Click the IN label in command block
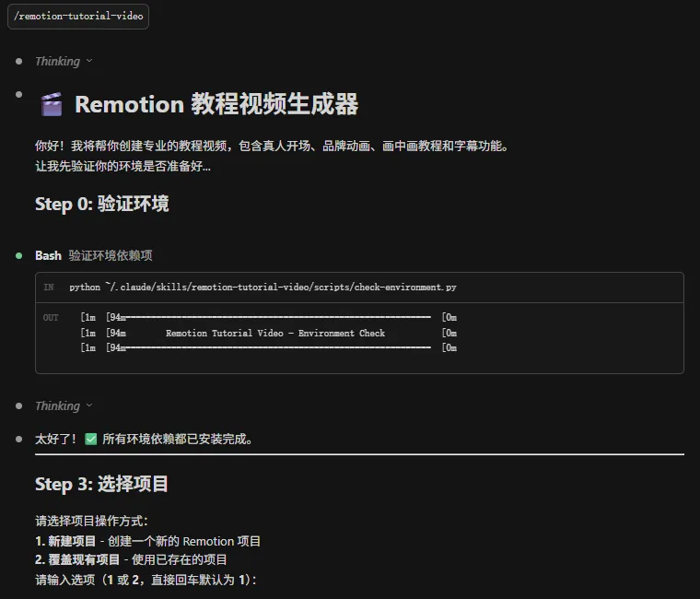Screen dimensions: 700x599 click(49, 288)
